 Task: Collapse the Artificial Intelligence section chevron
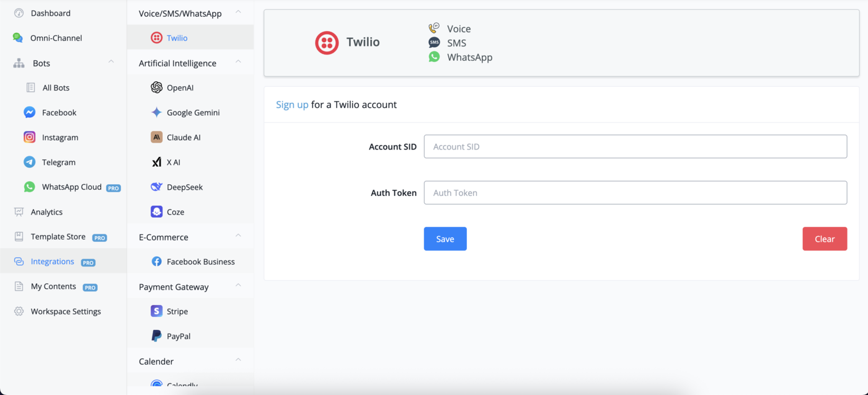click(x=238, y=62)
